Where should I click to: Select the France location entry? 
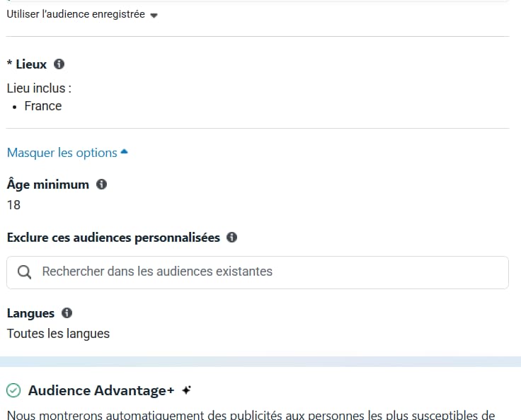tap(43, 106)
